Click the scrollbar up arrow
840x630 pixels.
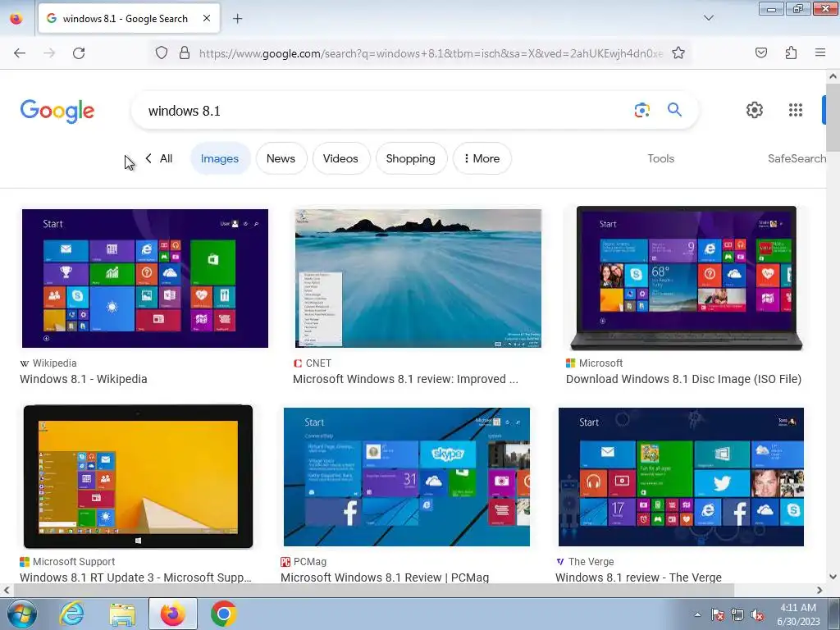833,76
